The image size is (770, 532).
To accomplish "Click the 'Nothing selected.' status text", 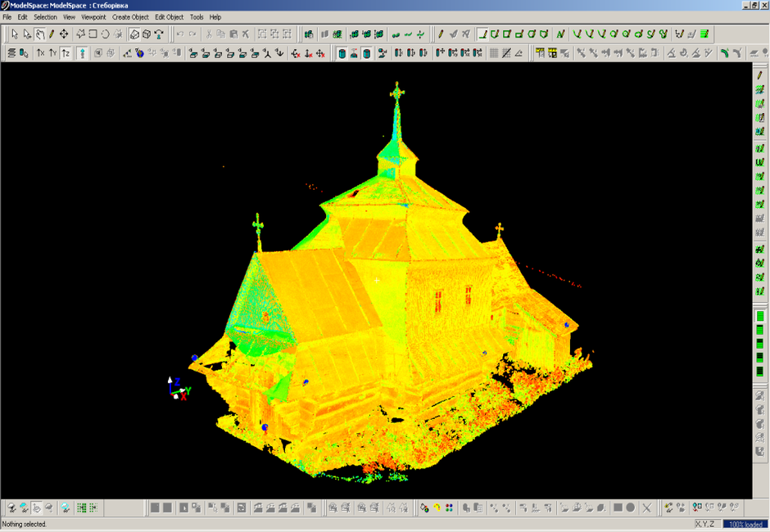I will click(24, 524).
